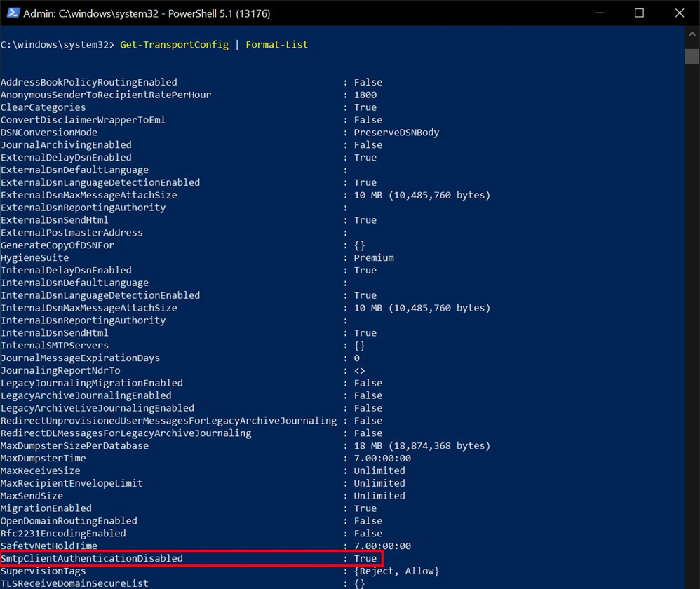This screenshot has width=700, height=589.
Task: Click the scrollbar up arrow
Action: [x=692, y=34]
